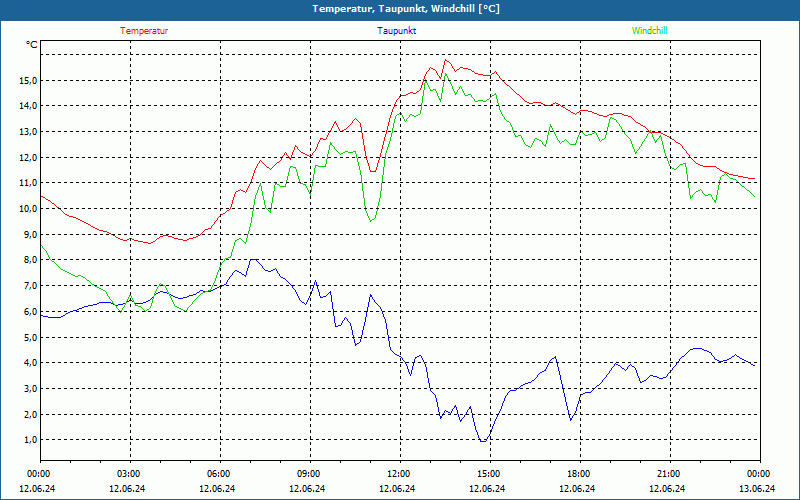This screenshot has height=500, width=800.
Task: Click the red Temperatur legend label
Action: (144, 31)
